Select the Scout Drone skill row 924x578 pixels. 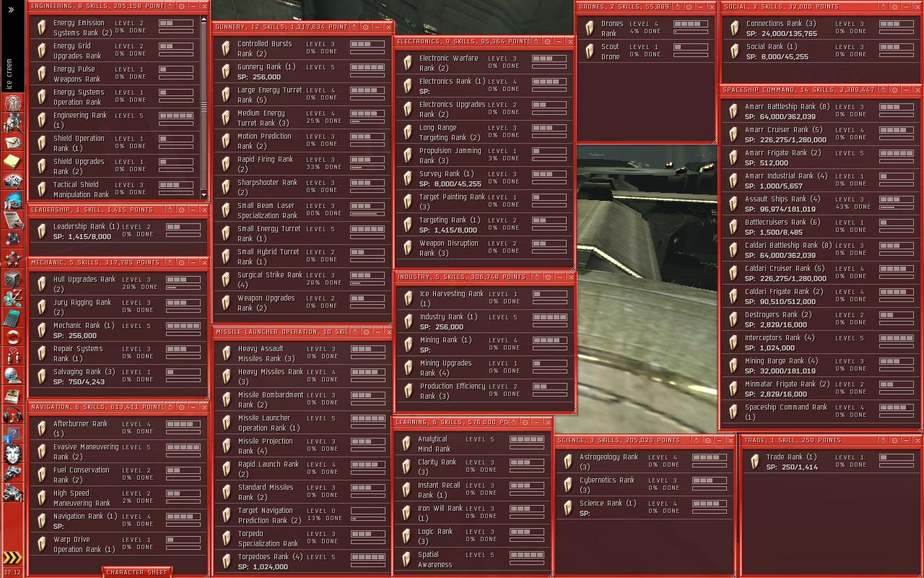(x=645, y=51)
